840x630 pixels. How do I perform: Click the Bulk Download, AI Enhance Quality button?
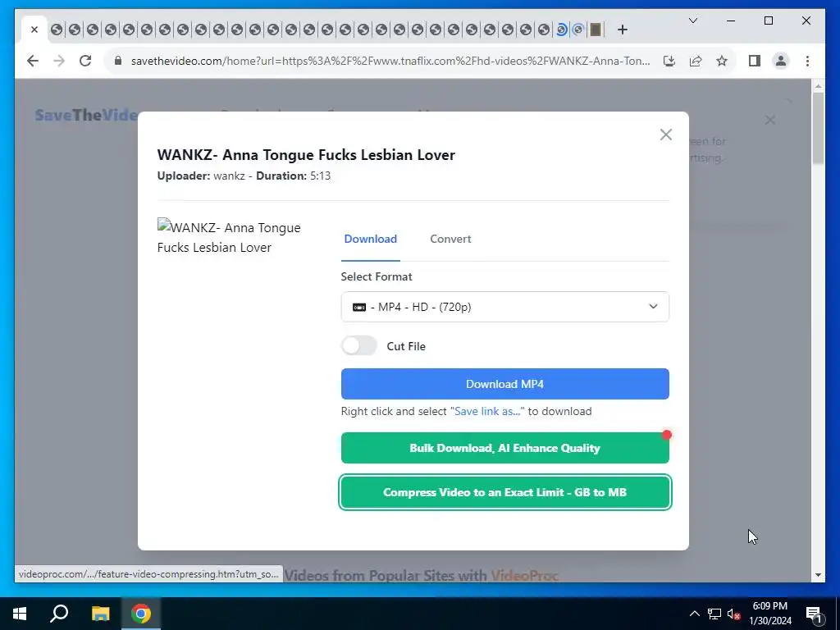pyautogui.click(x=504, y=448)
